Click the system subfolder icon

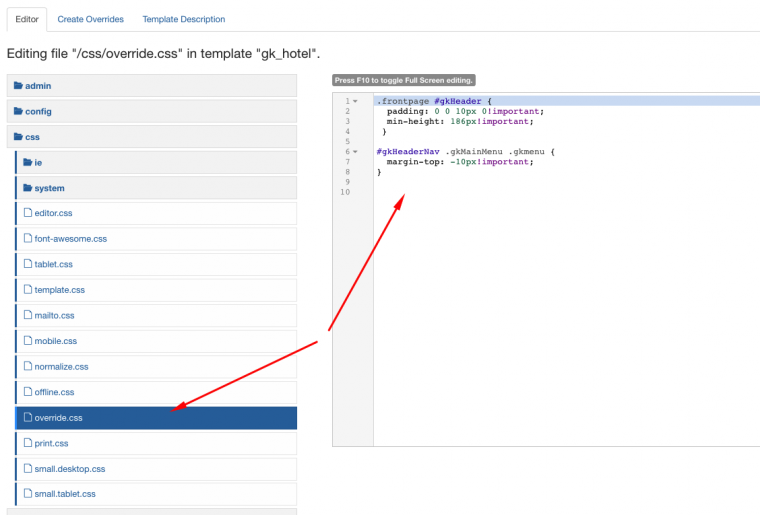[27, 188]
